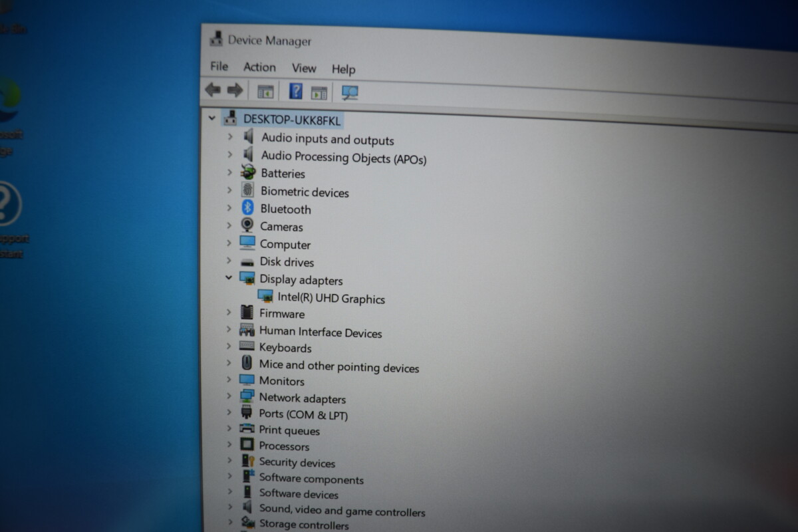Expand Audio Processing Objects (APOs) node
Viewport: 798px width, 532px height.
pyautogui.click(x=230, y=154)
